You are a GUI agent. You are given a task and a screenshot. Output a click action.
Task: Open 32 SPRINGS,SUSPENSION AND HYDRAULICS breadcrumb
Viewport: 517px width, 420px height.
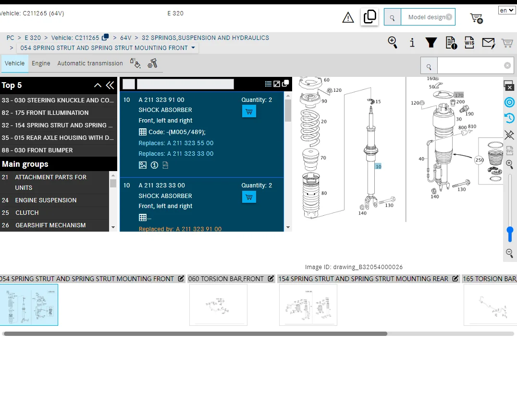coord(205,37)
